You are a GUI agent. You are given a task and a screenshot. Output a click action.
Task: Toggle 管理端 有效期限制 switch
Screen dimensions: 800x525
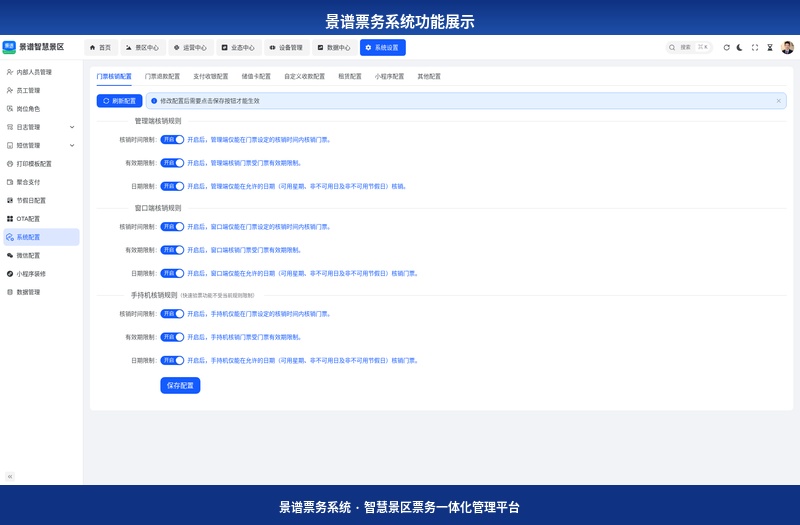click(172, 163)
